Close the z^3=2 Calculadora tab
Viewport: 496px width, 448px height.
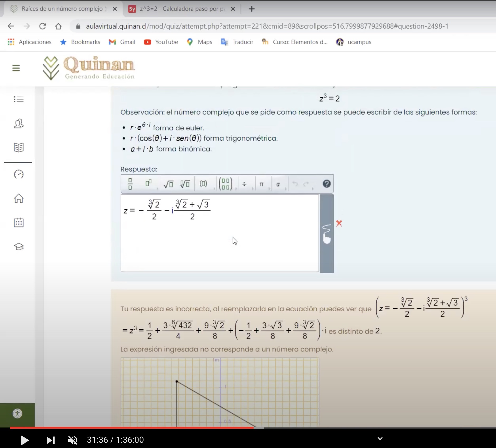[x=233, y=9]
